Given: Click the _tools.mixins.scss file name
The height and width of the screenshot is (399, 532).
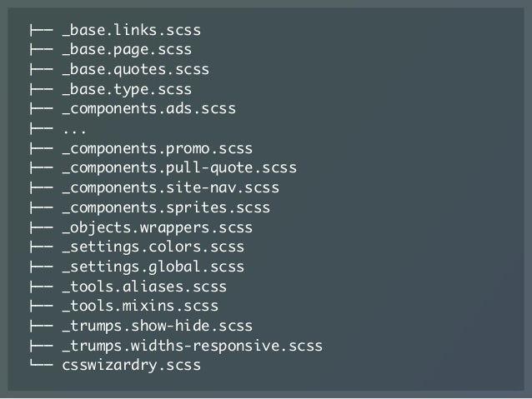Looking at the screenshot, I should click(140, 307).
